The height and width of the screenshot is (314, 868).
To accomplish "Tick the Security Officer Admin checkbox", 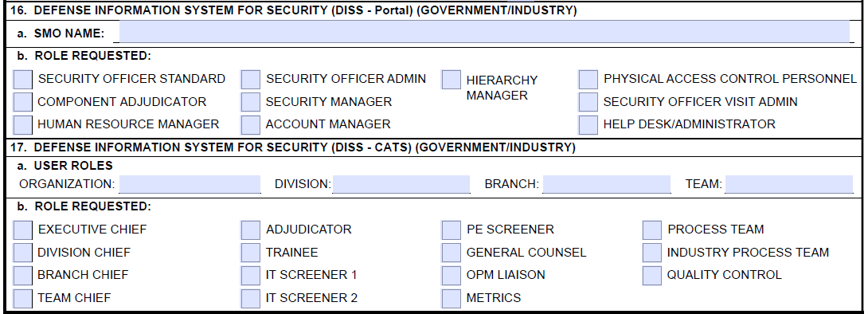I will click(x=251, y=80).
